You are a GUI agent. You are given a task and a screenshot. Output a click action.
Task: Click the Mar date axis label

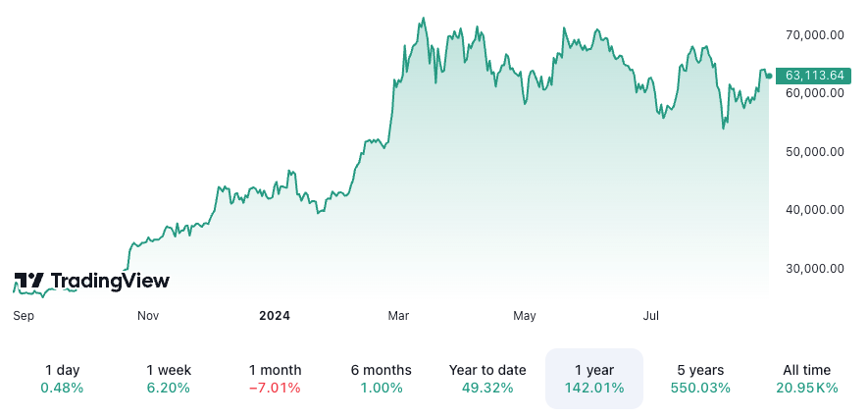pyautogui.click(x=398, y=316)
